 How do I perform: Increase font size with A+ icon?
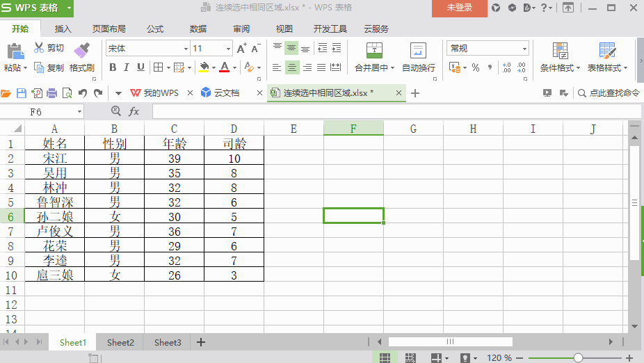(x=242, y=49)
